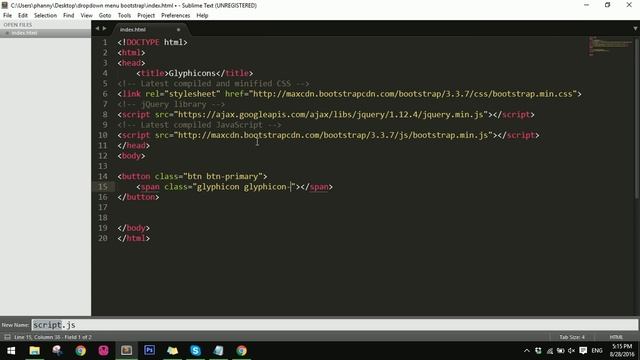Screen dimensions: 640x360
Task: Open the Windows Start menu
Action: [x=11, y=351]
